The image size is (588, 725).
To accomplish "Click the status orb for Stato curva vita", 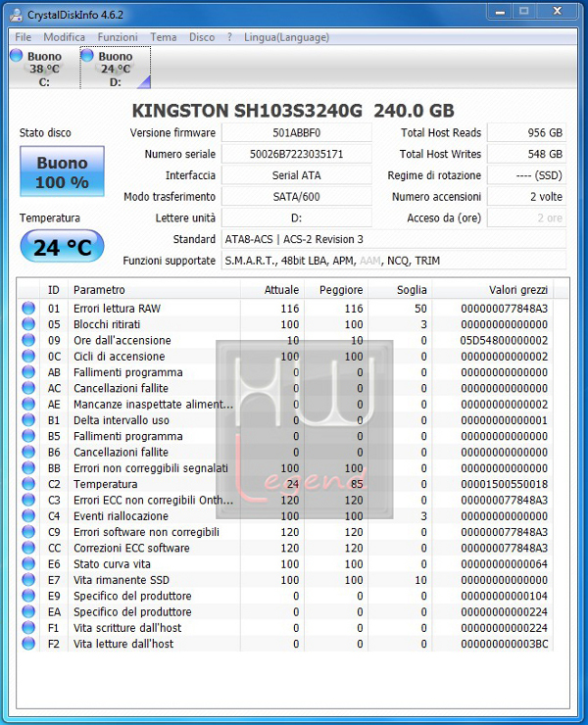I will [28, 563].
